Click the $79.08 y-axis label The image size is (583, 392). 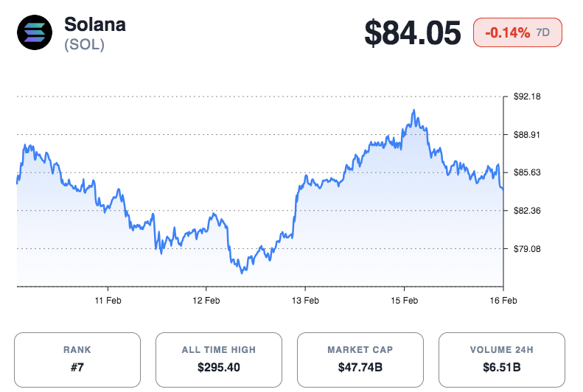pos(527,249)
